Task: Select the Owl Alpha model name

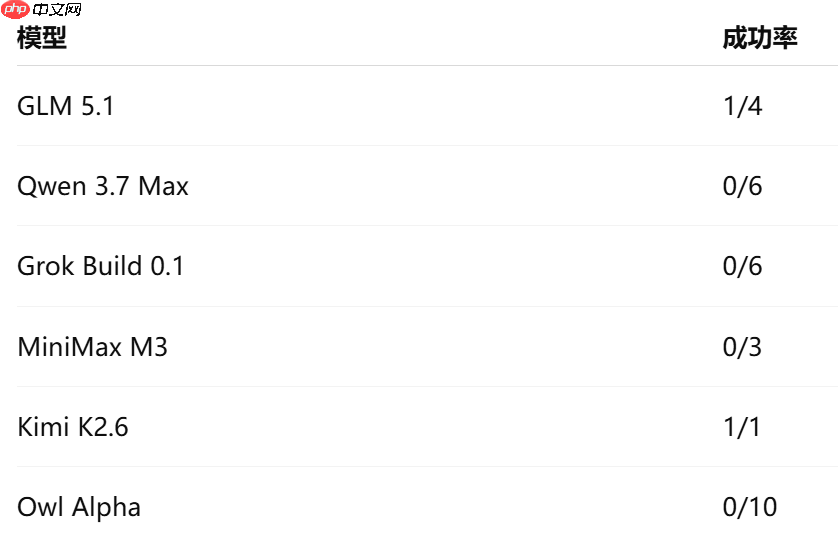Action: click(x=79, y=507)
